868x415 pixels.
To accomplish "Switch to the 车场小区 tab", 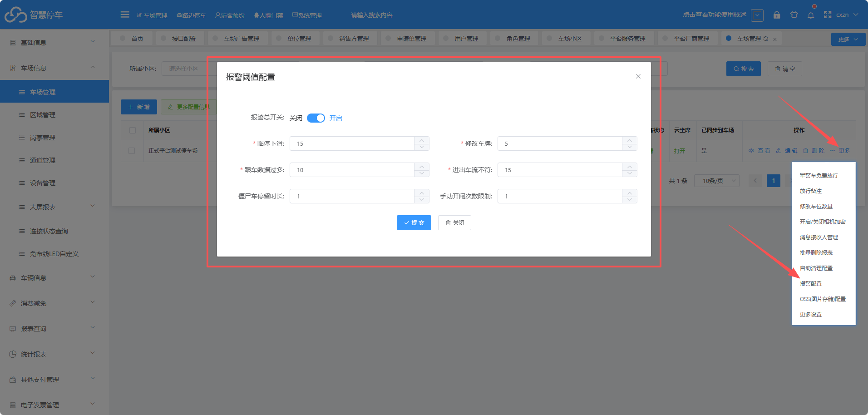I will [566, 39].
